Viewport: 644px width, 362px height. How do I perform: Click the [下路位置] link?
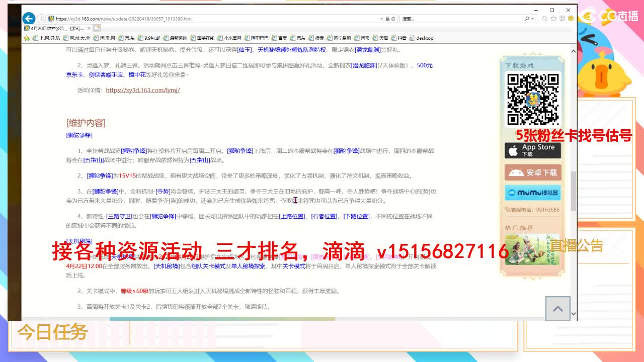tap(356, 216)
